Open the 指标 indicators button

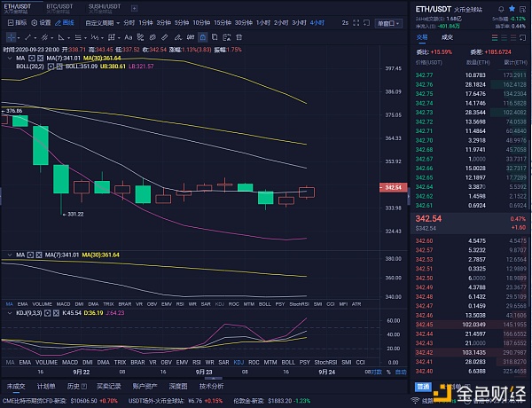click(x=17, y=22)
